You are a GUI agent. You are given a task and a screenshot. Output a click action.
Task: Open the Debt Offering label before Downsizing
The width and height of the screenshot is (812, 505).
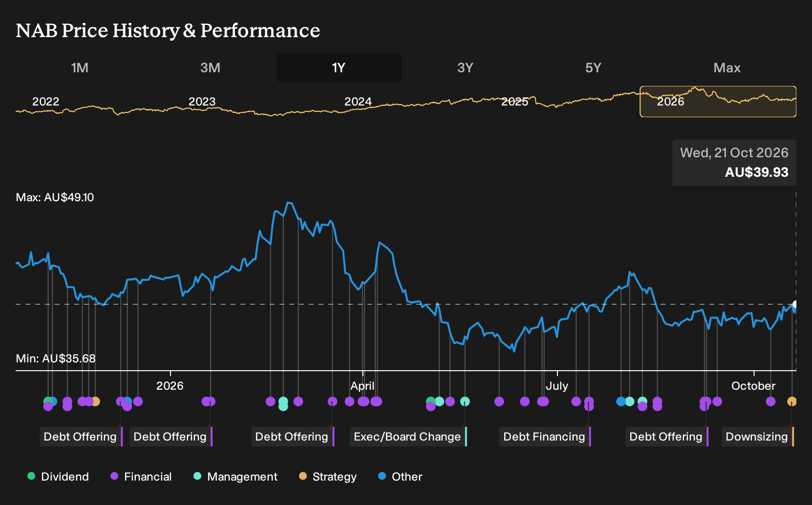[x=667, y=437]
